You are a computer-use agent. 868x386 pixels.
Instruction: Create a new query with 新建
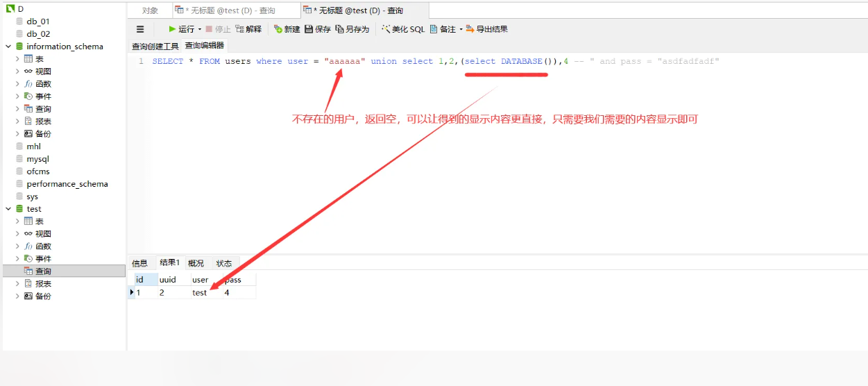(x=287, y=29)
